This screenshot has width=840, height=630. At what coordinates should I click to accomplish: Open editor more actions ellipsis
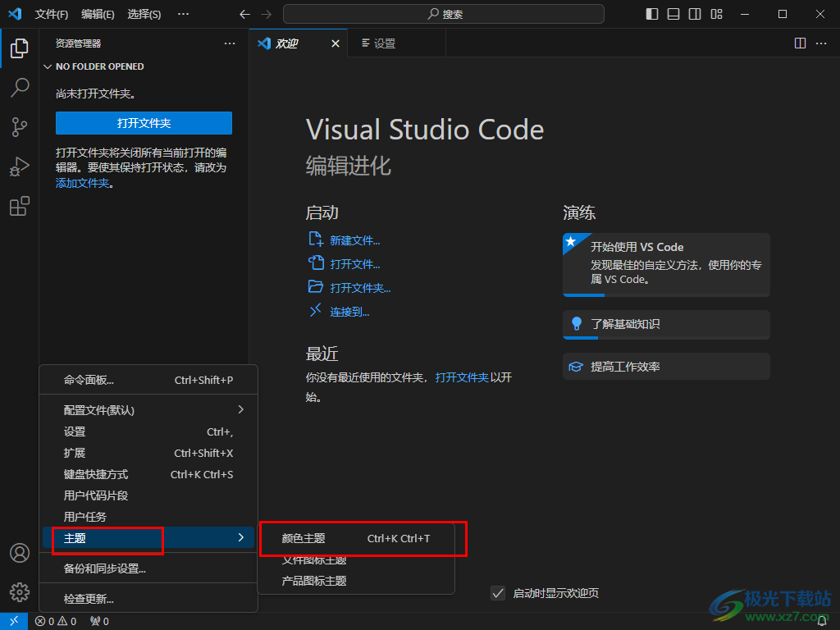point(821,43)
